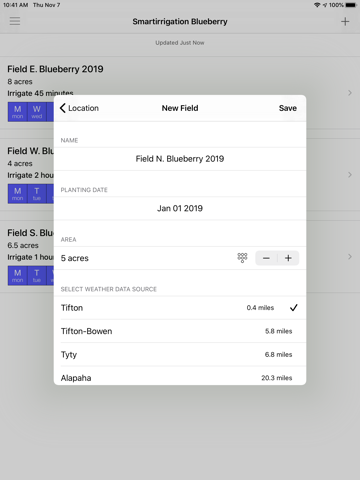Edit the field name input
Viewport: 360px width, 480px height.
pos(180,159)
